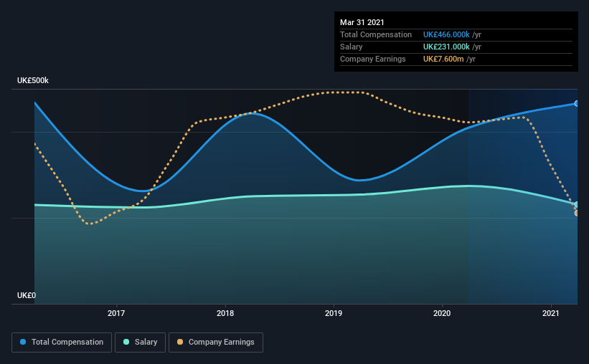Click the teal dot in Salary legend
Image resolution: width=589 pixels, height=364 pixels.
pyautogui.click(x=126, y=342)
